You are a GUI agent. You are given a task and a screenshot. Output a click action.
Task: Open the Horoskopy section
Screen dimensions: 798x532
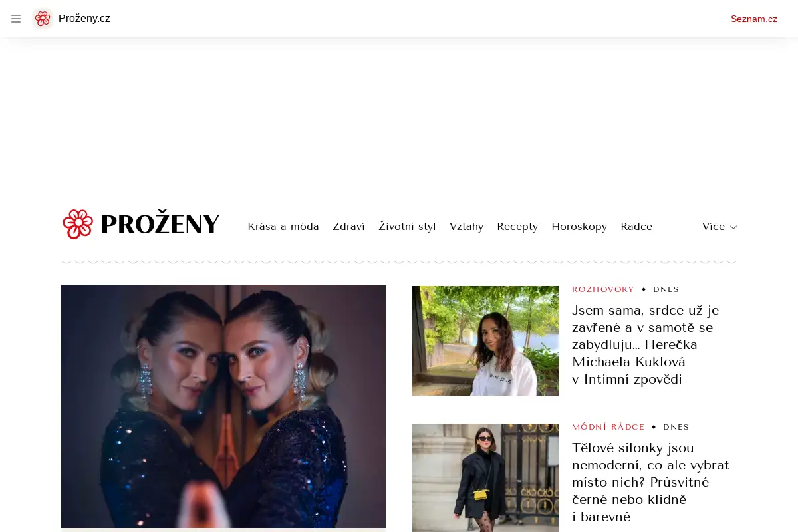click(x=579, y=227)
